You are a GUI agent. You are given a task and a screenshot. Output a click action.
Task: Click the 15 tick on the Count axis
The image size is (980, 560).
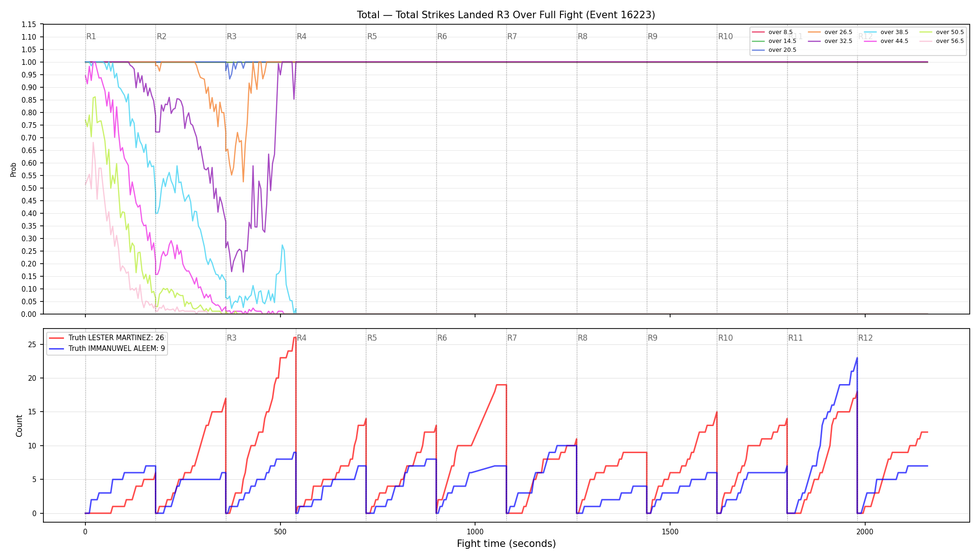(x=32, y=412)
